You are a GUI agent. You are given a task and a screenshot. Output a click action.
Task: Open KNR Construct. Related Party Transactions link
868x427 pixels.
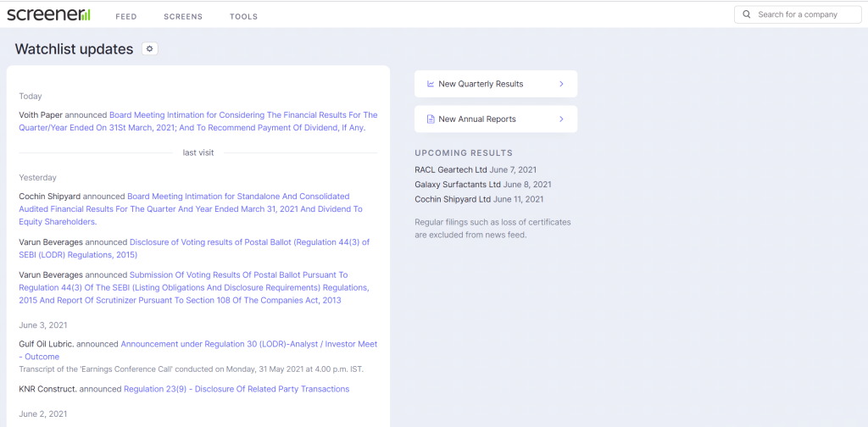(x=236, y=389)
